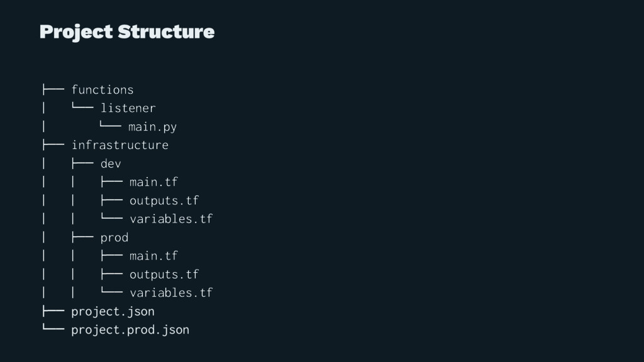Click variables.tf under the dev folder
This screenshot has height=362, width=644.
coord(171,219)
